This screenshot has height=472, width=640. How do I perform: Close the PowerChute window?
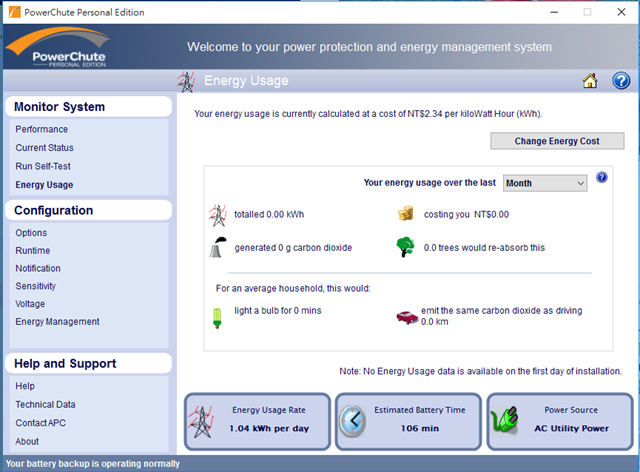coord(621,12)
